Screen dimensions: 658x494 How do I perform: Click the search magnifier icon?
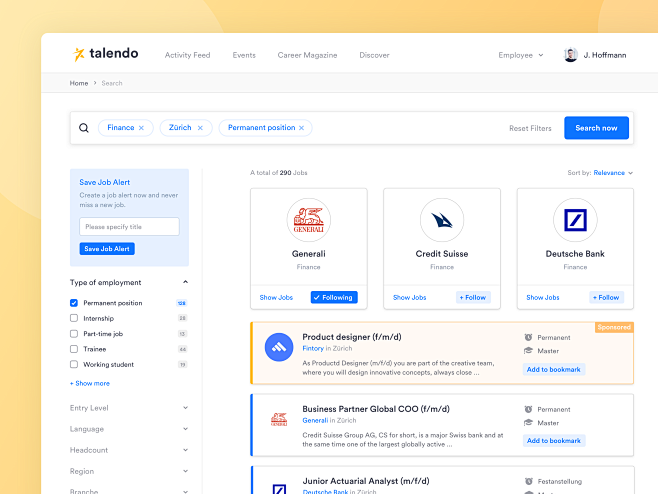[x=84, y=128]
